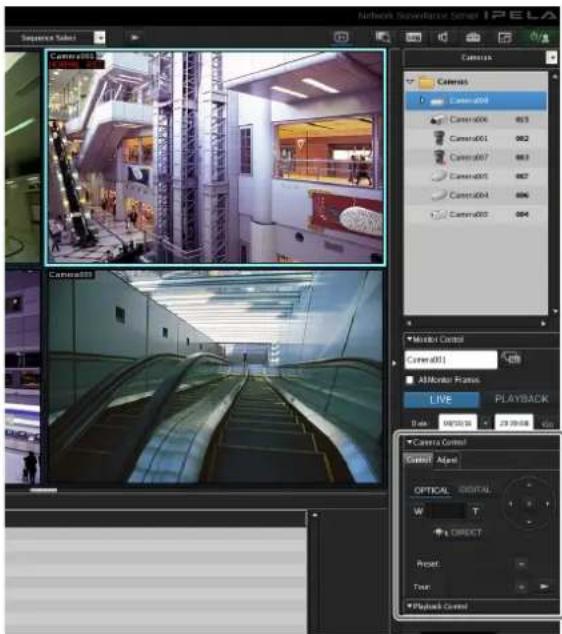Image resolution: width=562 pixels, height=634 pixels.
Task: Click the time input field
Action: tap(513, 423)
